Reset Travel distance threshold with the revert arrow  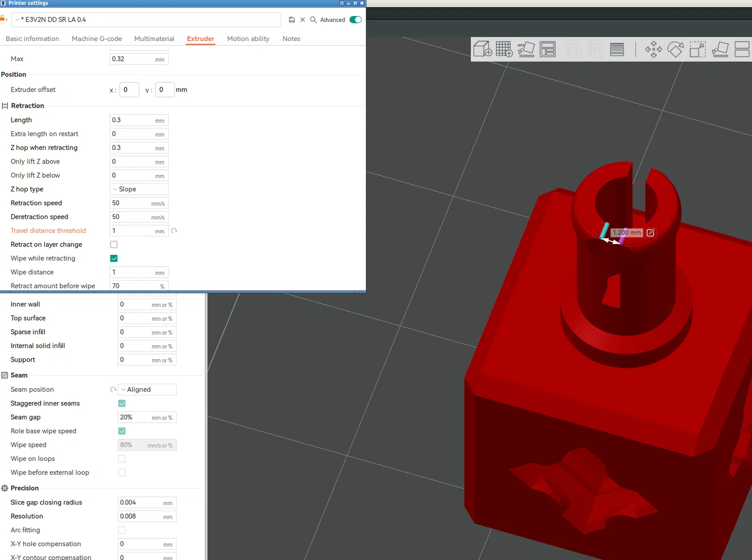[x=174, y=231]
